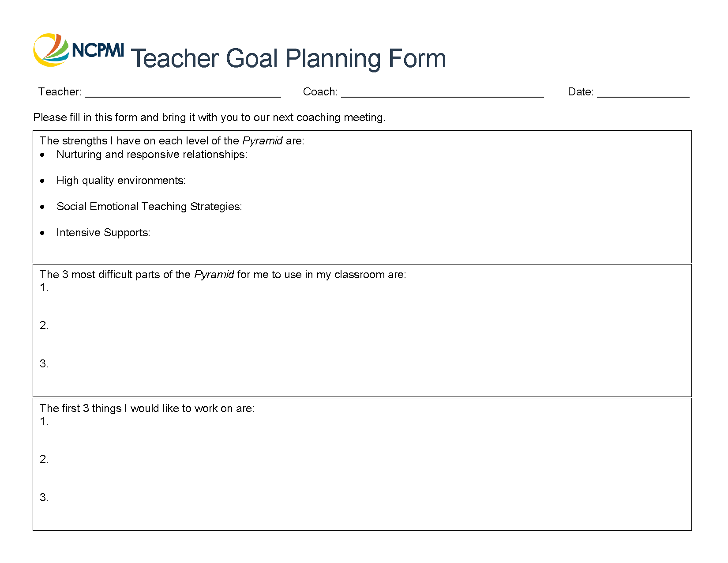728x563 pixels.
Task: Click the bullet beside High quality environments
Action: tap(42, 181)
